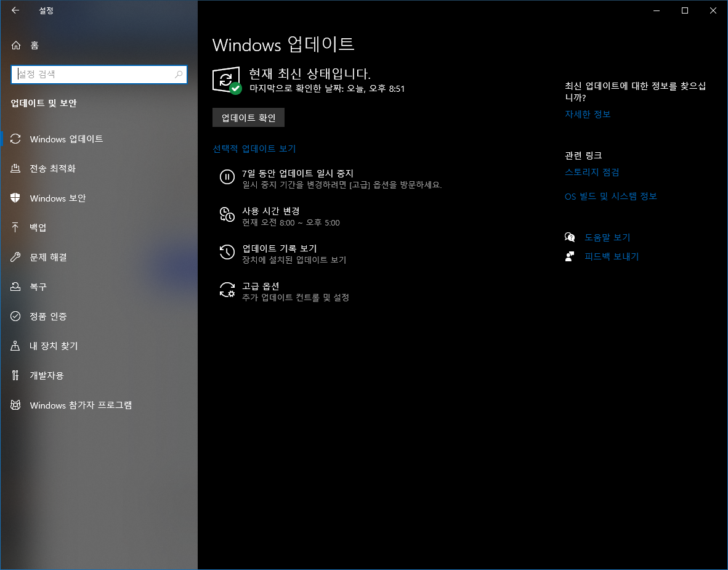Open the 스토리지 점검 link
This screenshot has width=728, height=570.
[592, 173]
